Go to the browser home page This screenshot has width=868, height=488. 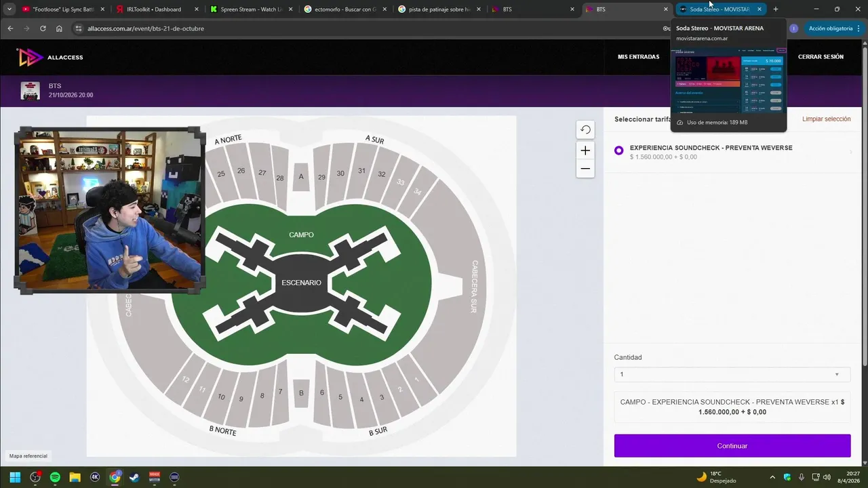click(x=59, y=28)
